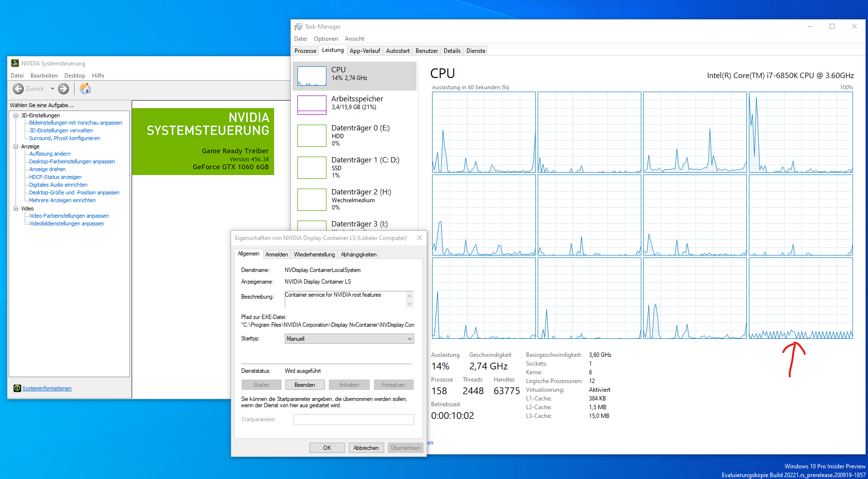Click OK in the properties dialog
The image size is (868, 479).
pyautogui.click(x=327, y=448)
